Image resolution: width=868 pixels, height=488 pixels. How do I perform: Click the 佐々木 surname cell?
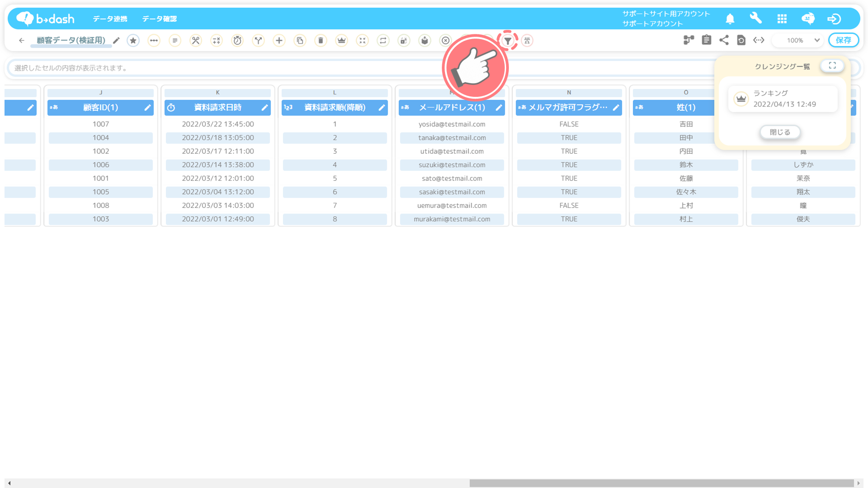(686, 192)
